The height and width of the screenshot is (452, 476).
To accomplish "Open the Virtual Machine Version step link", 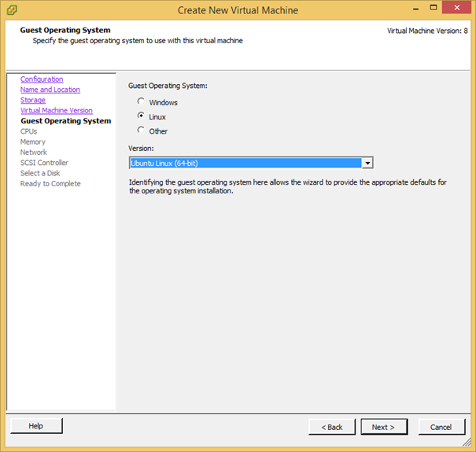I will (57, 110).
